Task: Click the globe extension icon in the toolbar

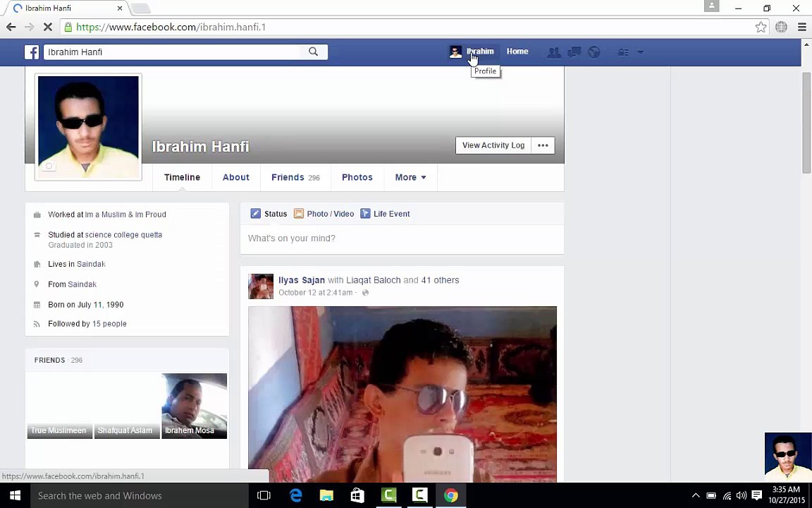Action: [x=781, y=27]
